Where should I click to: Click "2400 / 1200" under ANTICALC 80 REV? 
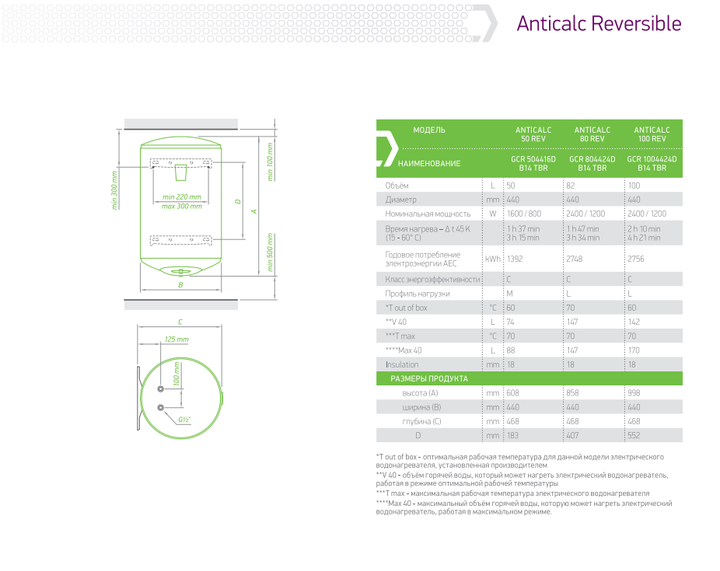[585, 214]
